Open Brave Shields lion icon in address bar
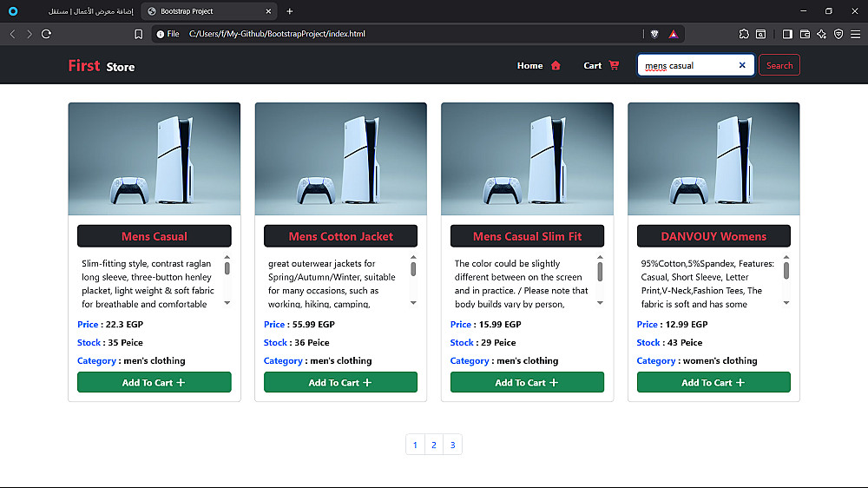Screen dimensions: 868x488 (654, 34)
